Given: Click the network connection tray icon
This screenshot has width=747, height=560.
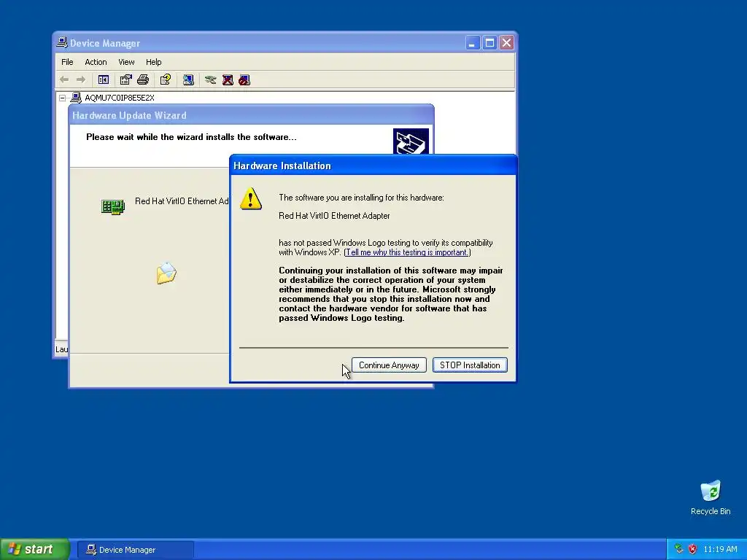Looking at the screenshot, I should 679,549.
